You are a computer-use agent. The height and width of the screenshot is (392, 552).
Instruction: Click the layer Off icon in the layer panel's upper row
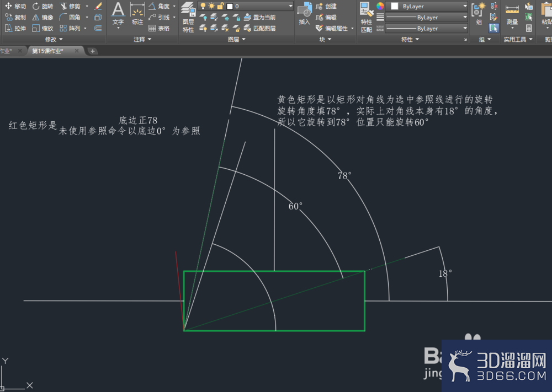203,17
